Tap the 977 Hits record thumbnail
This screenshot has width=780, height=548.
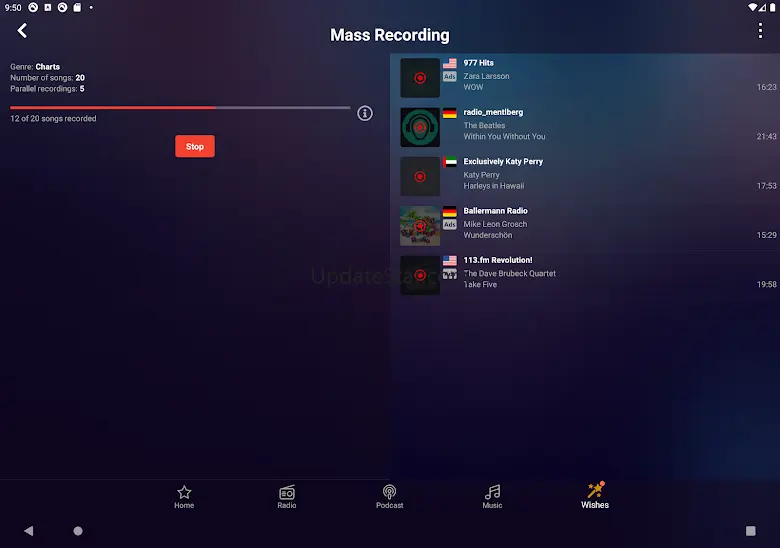click(x=420, y=78)
